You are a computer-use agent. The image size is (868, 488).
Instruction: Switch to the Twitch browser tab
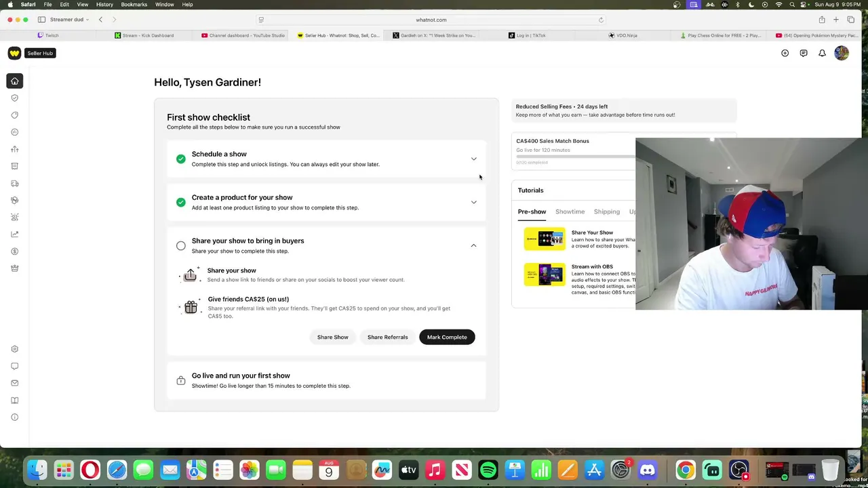[48, 35]
